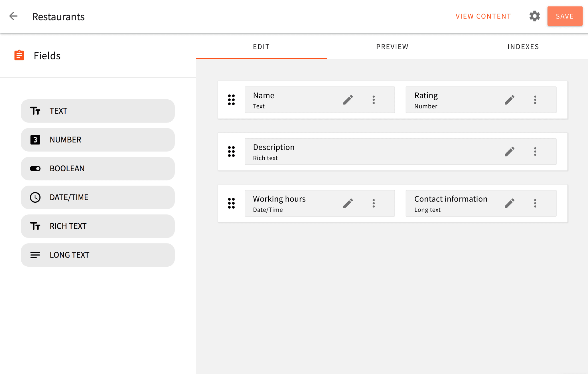Open three-dot menu for Name field
The image size is (588, 374).
click(x=374, y=100)
